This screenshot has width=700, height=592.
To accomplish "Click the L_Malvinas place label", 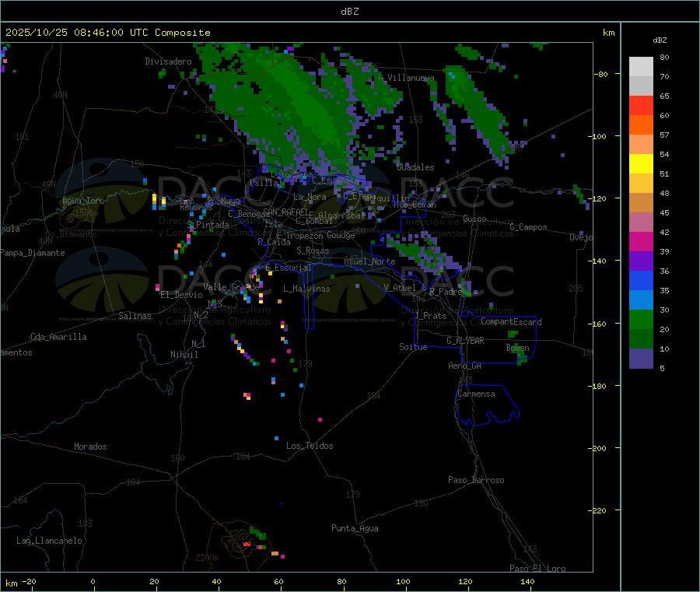I will [x=306, y=289].
